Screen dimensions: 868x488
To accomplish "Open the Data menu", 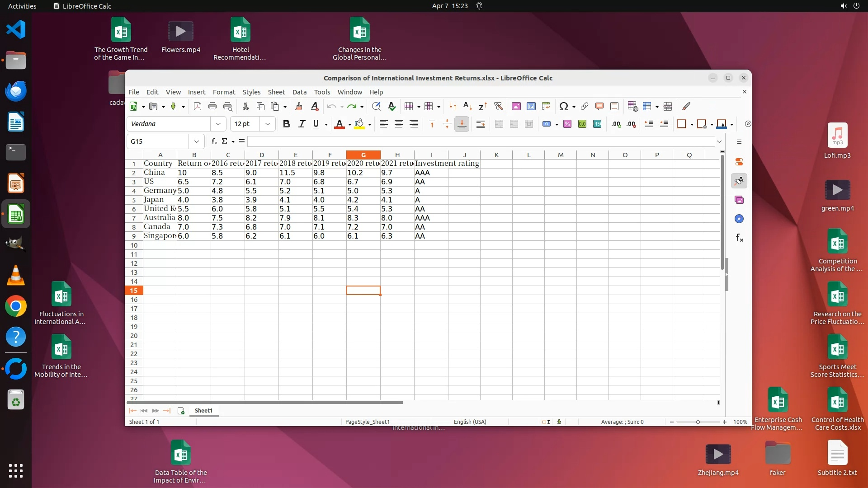I will tap(299, 92).
